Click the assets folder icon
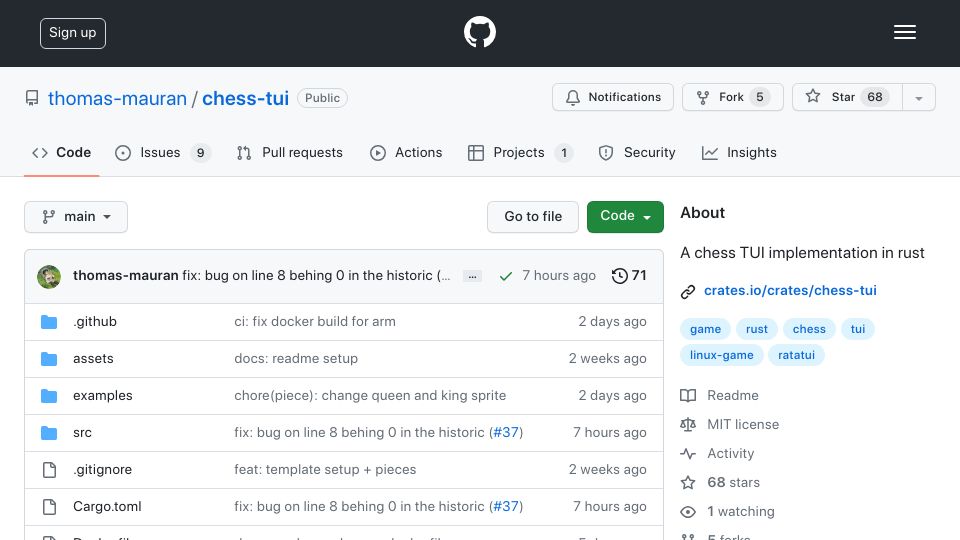 [49, 359]
